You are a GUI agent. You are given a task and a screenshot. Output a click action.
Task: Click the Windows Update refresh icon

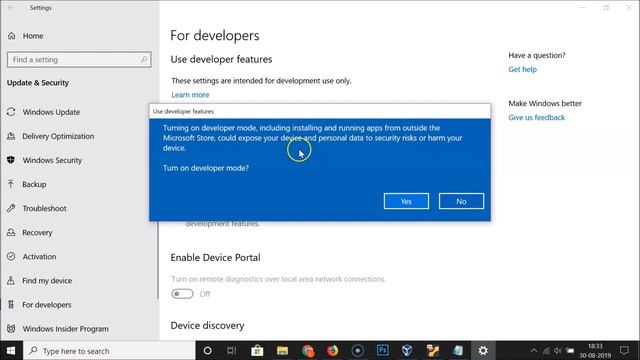[x=11, y=112]
